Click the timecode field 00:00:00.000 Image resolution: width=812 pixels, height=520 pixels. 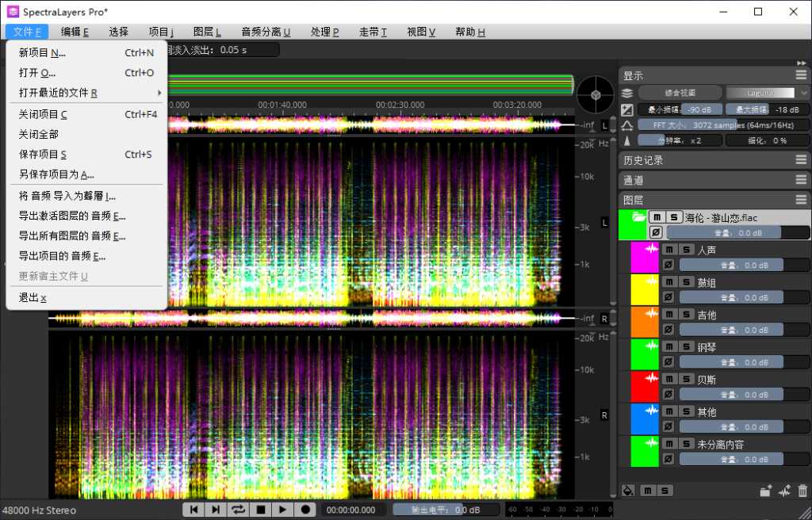pyautogui.click(x=354, y=510)
